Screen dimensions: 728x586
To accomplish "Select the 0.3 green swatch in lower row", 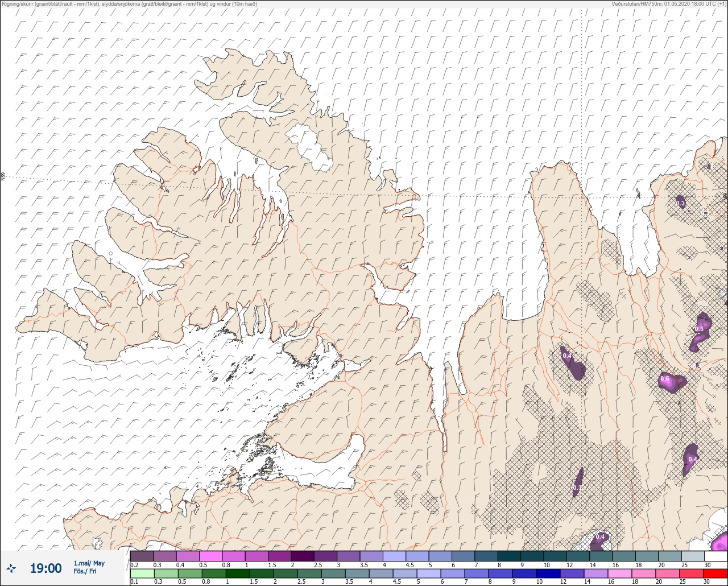I will point(165,573).
